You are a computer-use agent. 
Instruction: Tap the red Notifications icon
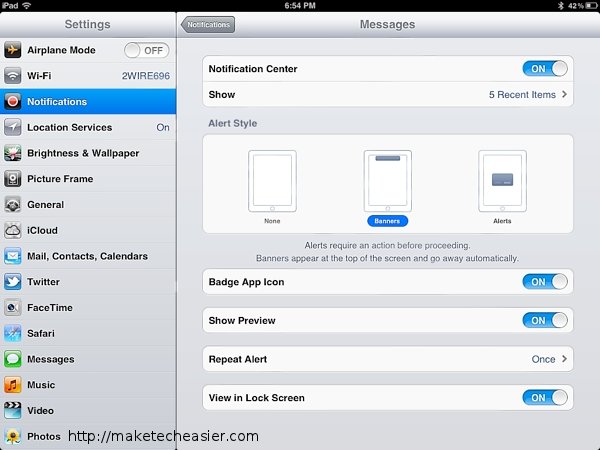(13, 101)
